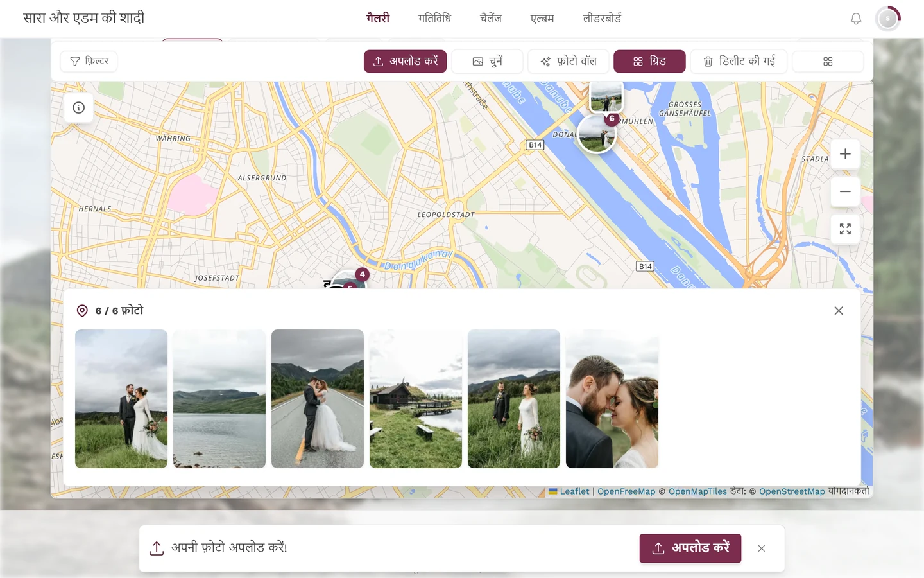Open the cabin by the lake photo
924x578 pixels.
(x=416, y=399)
